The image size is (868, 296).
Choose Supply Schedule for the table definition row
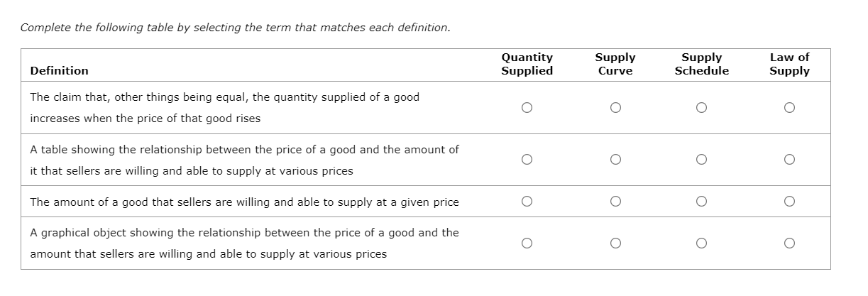[x=701, y=160]
